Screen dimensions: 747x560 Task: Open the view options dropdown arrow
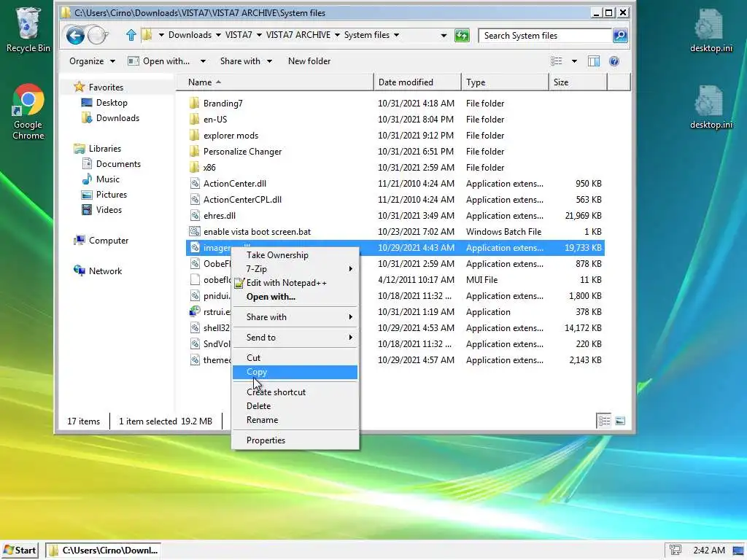[574, 61]
